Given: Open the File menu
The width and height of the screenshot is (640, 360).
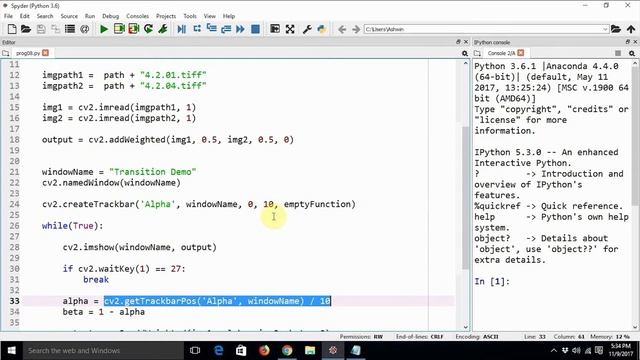Looking at the screenshot, I should point(8,16).
